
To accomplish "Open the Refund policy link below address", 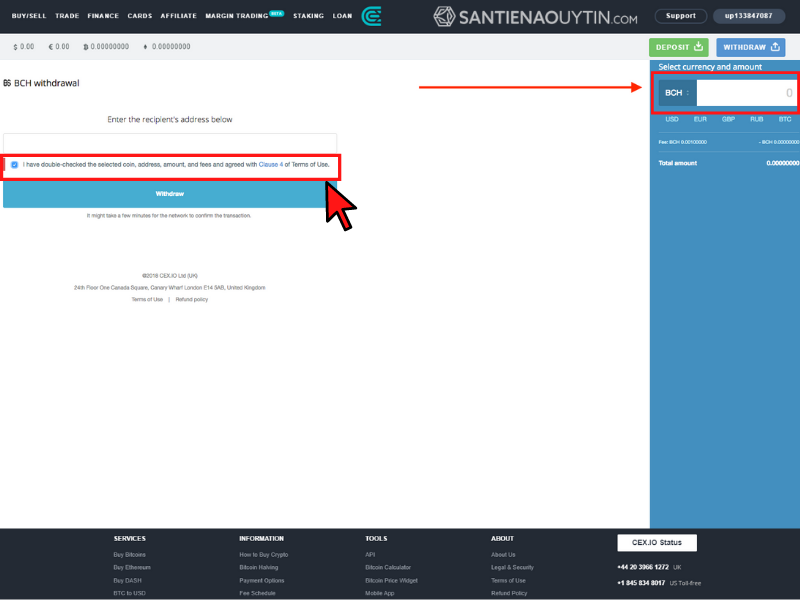I will (x=191, y=299).
